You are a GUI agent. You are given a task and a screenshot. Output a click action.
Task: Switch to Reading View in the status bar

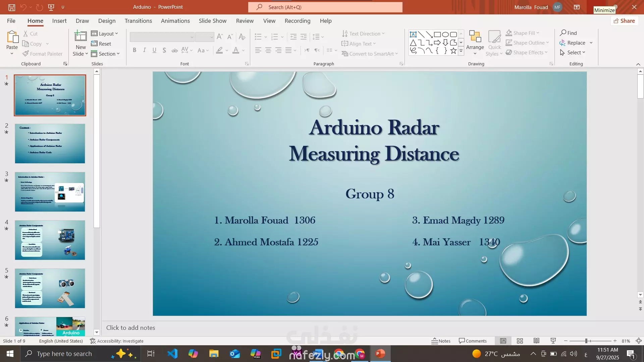536,341
